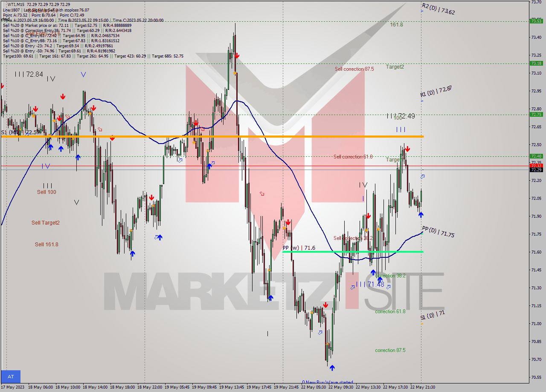
Task: Click the 'Sell 161.8' label
Action: click(x=46, y=245)
